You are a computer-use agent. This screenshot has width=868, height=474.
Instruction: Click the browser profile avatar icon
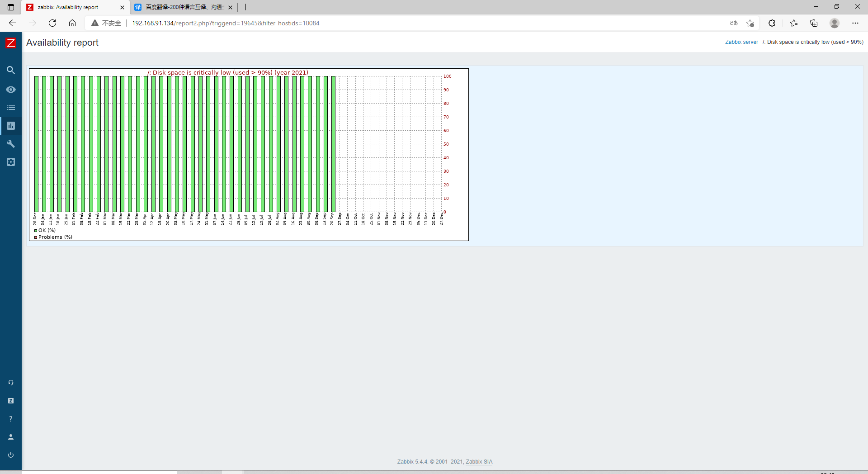click(835, 23)
